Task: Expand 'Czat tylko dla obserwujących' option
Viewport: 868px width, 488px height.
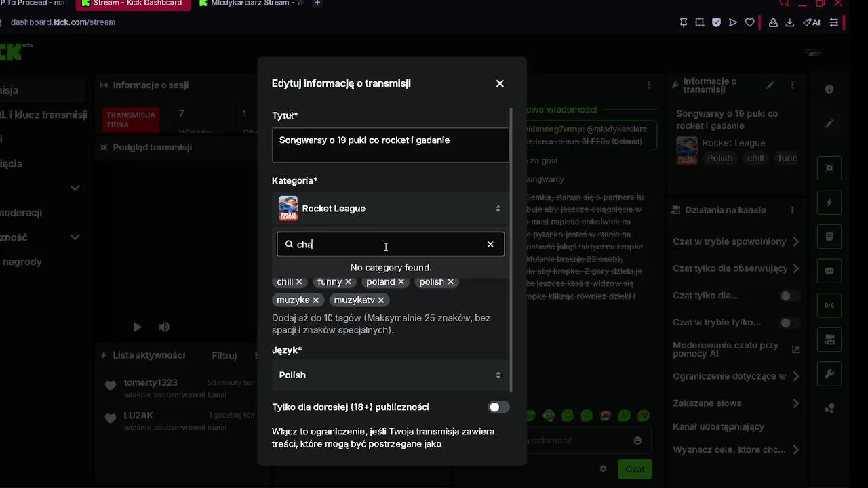Action: pyautogui.click(x=795, y=268)
